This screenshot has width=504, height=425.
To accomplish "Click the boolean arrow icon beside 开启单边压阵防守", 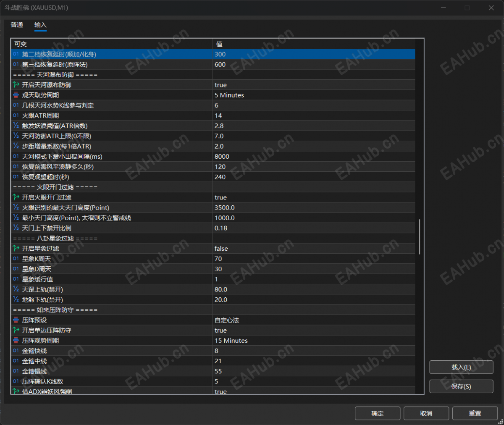I will 16,330.
